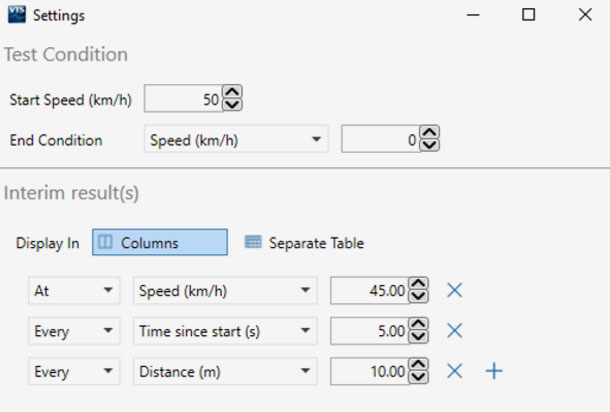Increase the Start Speed value
610x412 pixels.
click(232, 93)
